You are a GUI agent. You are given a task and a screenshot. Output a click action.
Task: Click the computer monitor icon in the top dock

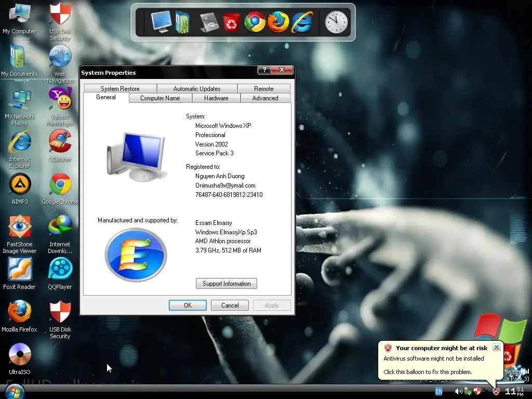pos(161,22)
